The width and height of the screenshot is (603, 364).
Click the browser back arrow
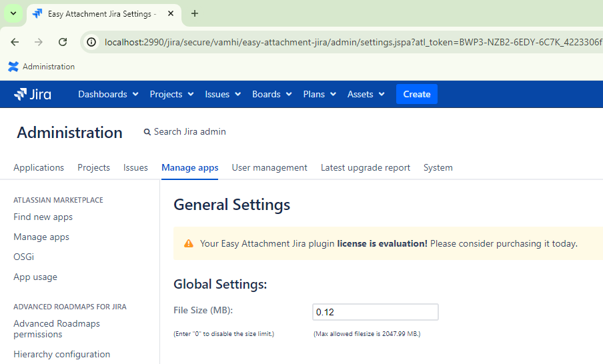point(15,42)
